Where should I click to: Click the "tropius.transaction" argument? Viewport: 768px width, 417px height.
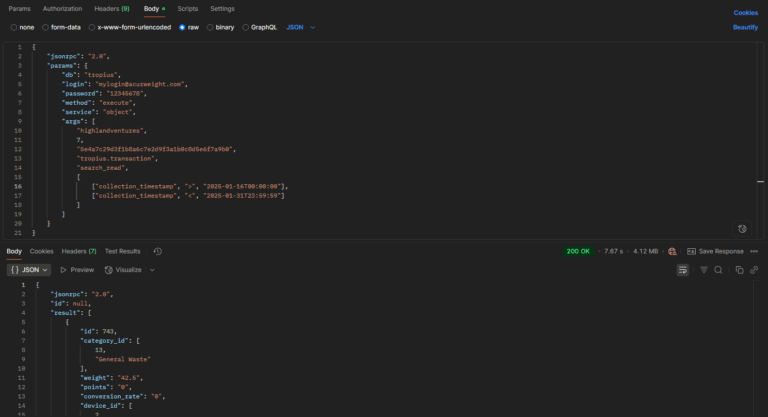pos(116,159)
